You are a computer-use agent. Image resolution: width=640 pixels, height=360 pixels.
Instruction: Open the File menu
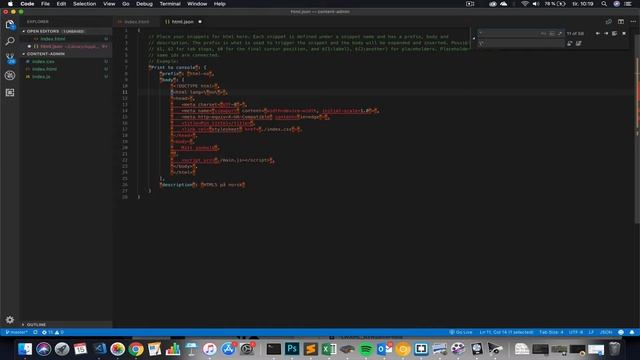45,4
